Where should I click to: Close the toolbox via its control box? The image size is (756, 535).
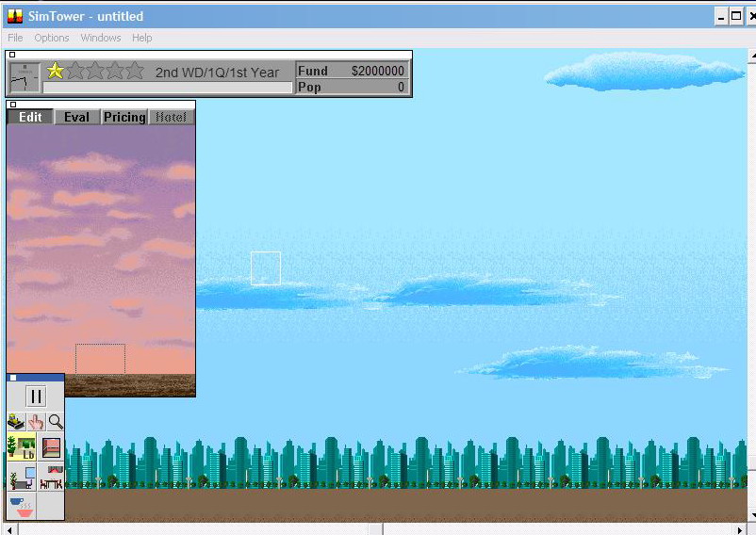click(13, 378)
